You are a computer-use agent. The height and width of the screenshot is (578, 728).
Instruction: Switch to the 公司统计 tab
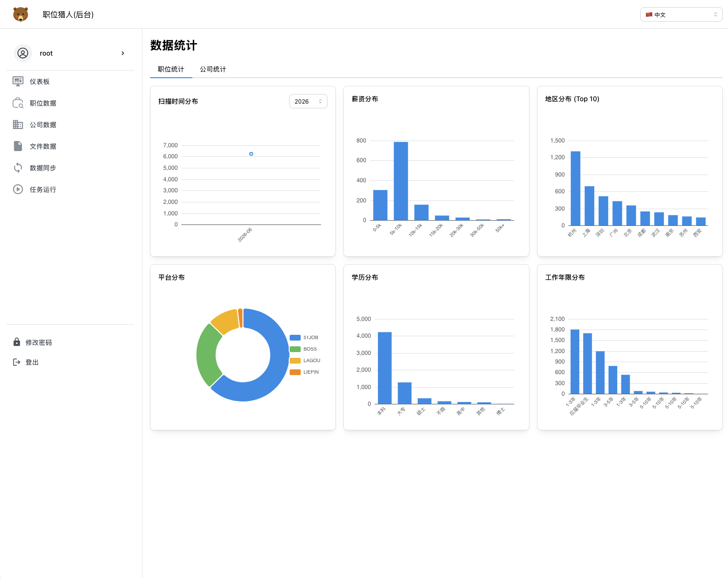(x=213, y=69)
